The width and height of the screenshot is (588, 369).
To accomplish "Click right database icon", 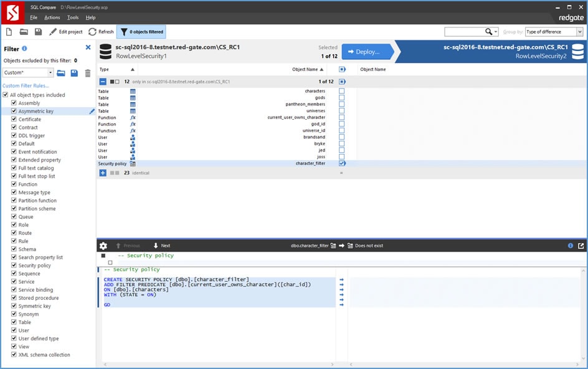I will point(578,52).
